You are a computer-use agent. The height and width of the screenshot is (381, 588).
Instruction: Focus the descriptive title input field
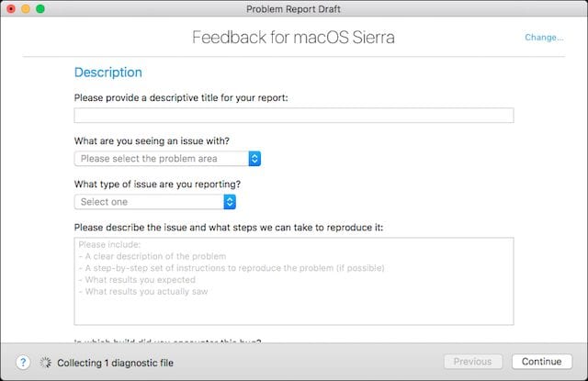293,116
